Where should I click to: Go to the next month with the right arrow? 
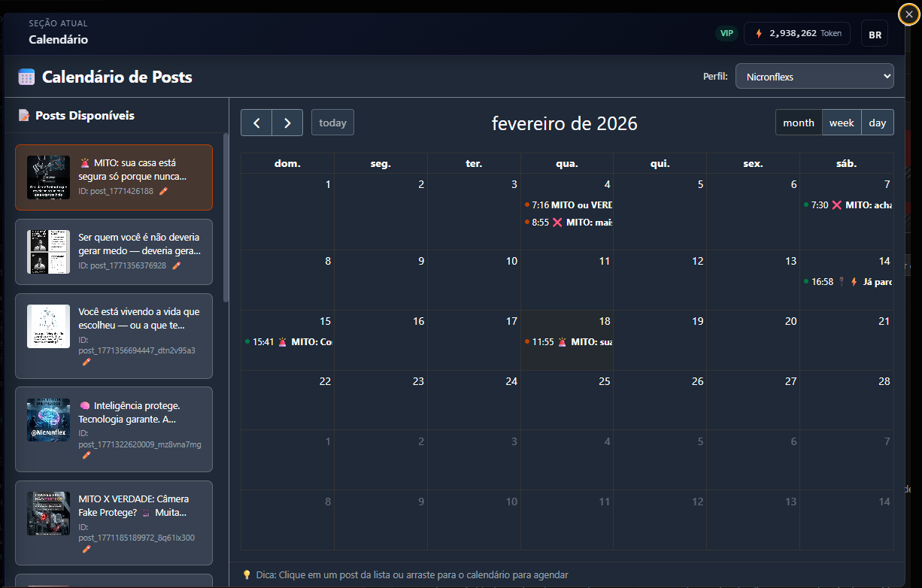click(x=287, y=122)
